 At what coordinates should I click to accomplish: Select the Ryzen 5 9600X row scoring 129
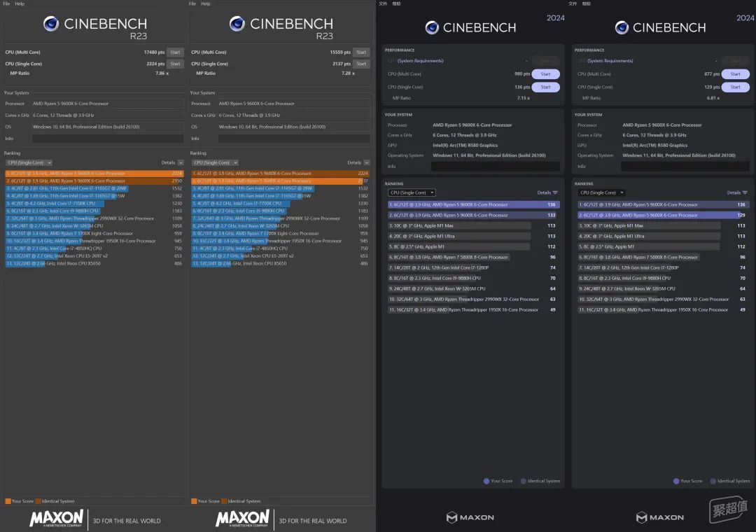click(664, 215)
